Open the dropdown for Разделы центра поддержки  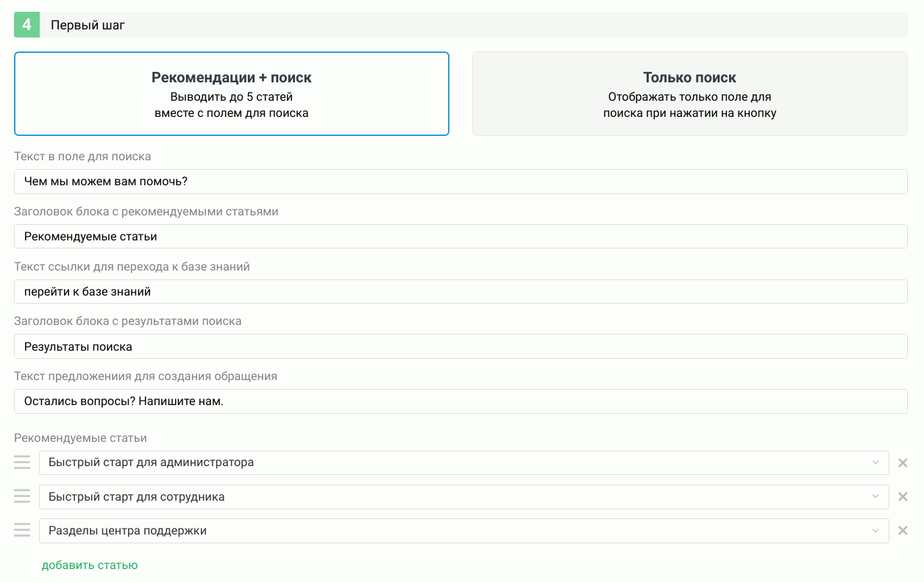click(x=875, y=530)
